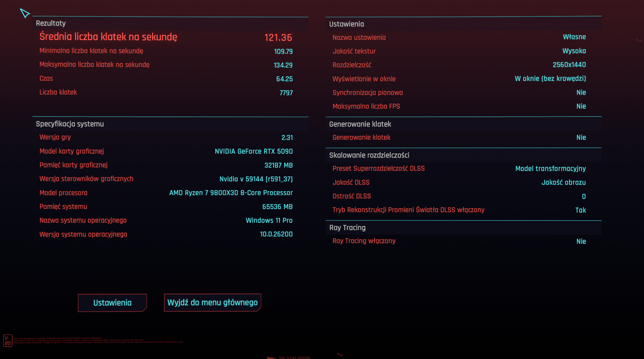644x359 pixels.
Task: Click the Wyświetlanie w oknie value
Action: coord(550,79)
